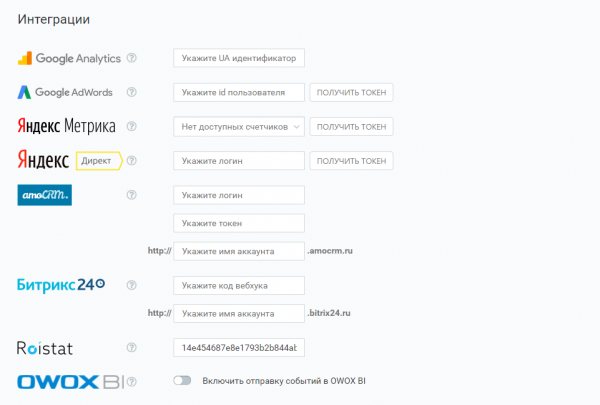Open the help hint for Битрикс24

pyautogui.click(x=132, y=285)
